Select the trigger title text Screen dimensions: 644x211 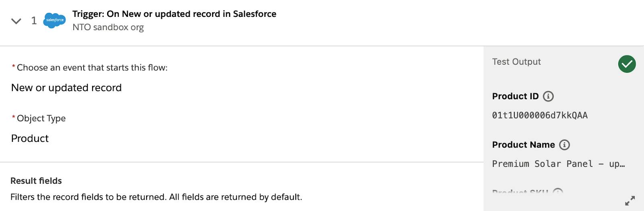coord(174,14)
